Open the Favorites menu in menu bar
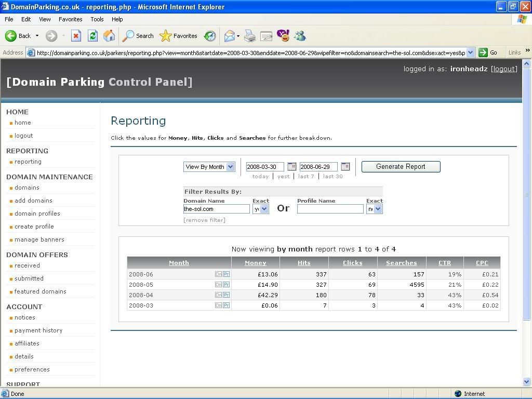Viewport: 532px width, 399px height. coord(70,19)
